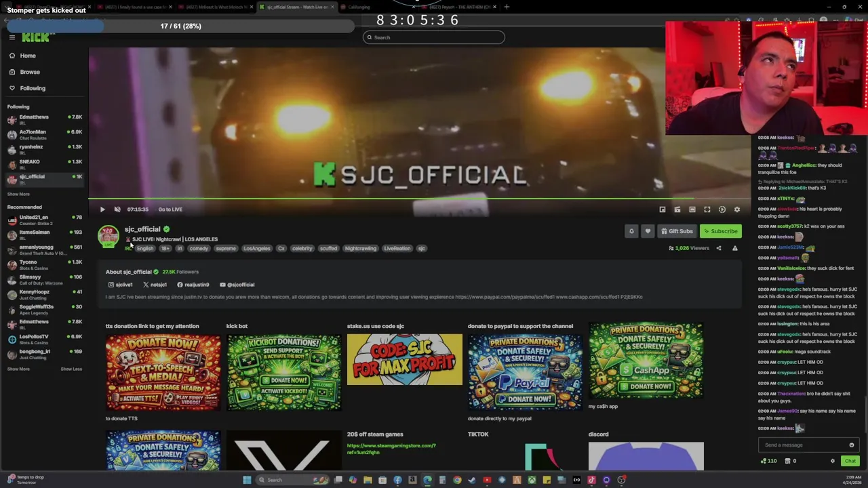
Task: Click the stream quality circular icon
Action: point(722,209)
